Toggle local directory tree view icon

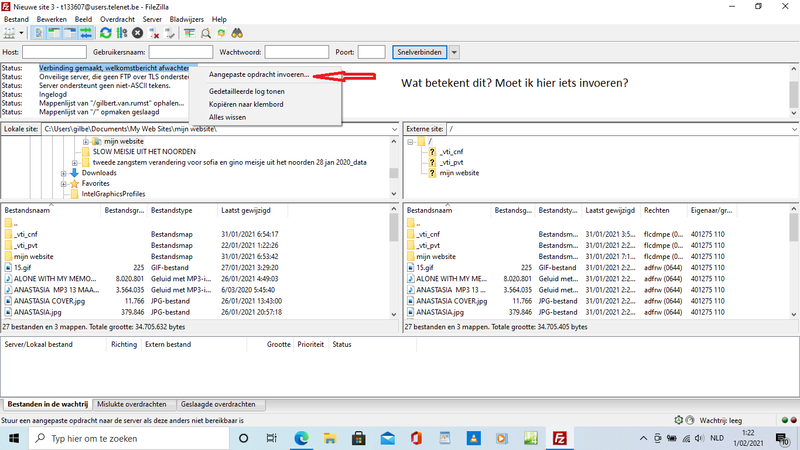(54, 33)
